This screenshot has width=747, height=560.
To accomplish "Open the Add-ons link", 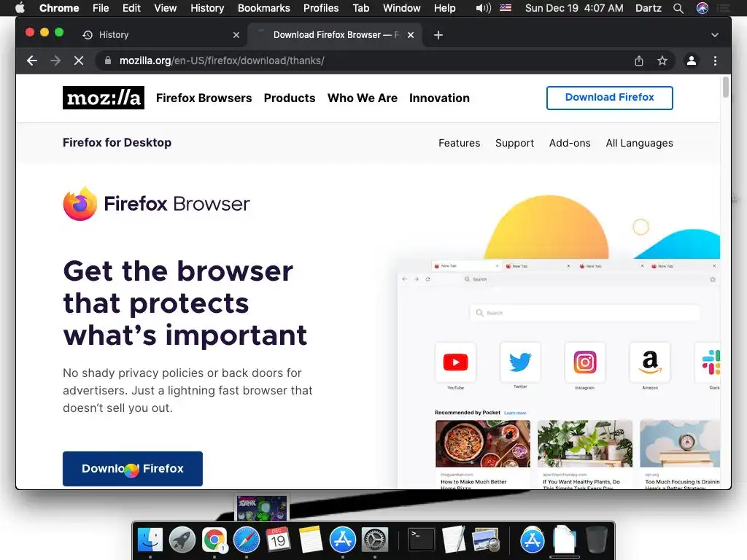I will click(570, 143).
